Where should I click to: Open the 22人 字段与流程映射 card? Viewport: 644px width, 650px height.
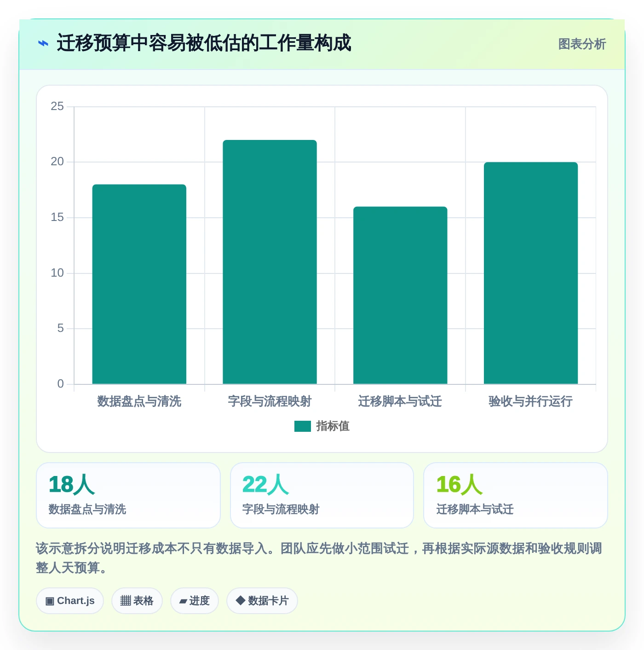pyautogui.click(x=322, y=495)
